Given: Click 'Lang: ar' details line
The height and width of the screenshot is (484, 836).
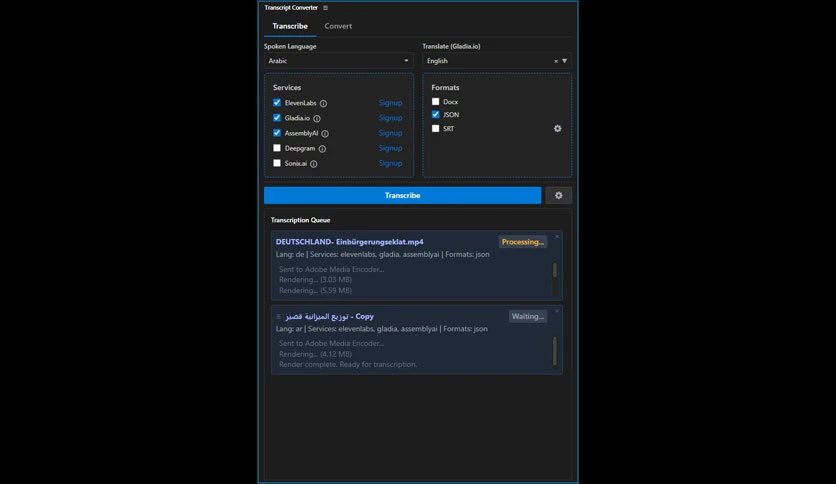Looking at the screenshot, I should pyautogui.click(x=381, y=329).
